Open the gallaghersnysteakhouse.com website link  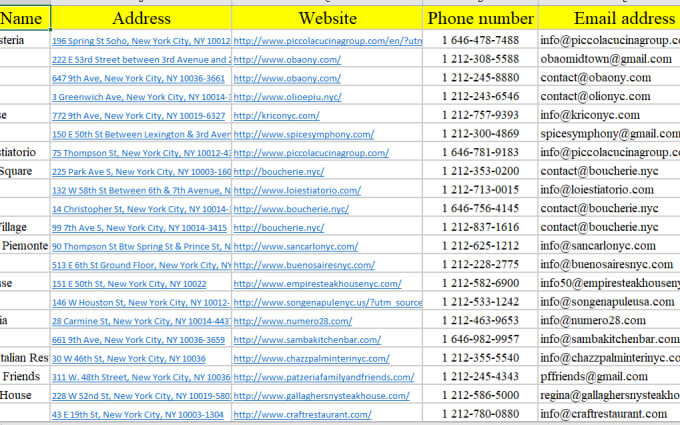(321, 396)
